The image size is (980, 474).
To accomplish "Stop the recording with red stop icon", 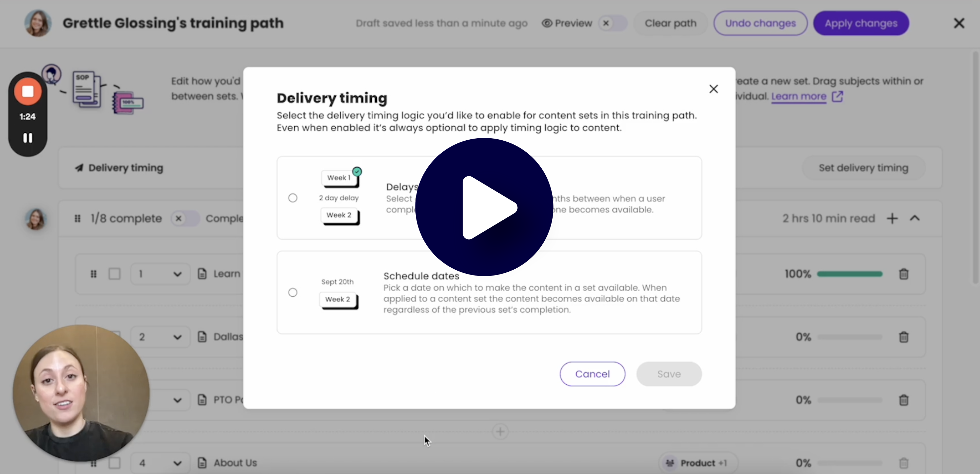I will (x=27, y=91).
